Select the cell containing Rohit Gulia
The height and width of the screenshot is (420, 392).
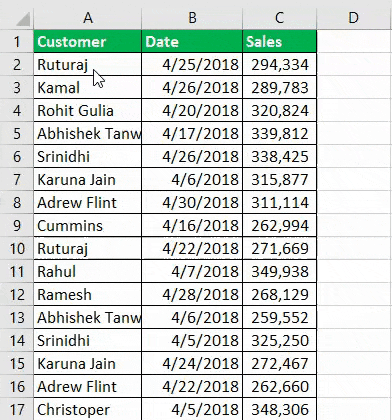pos(88,110)
